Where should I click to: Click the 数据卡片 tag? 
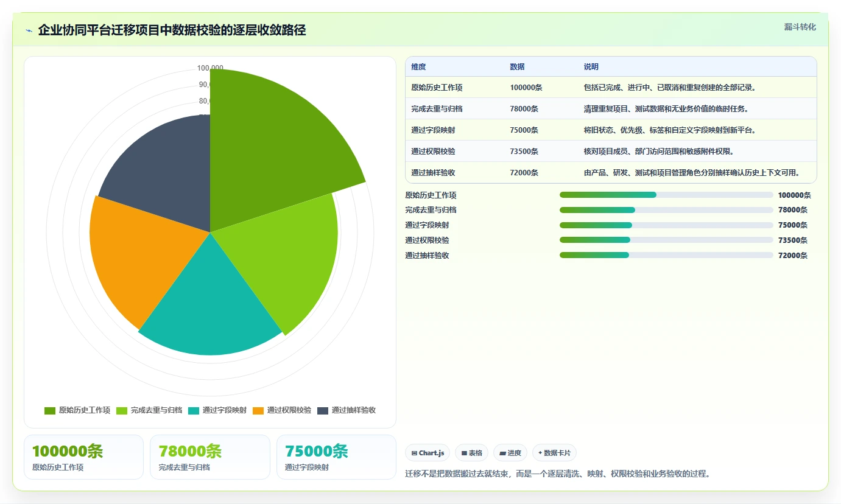click(554, 453)
